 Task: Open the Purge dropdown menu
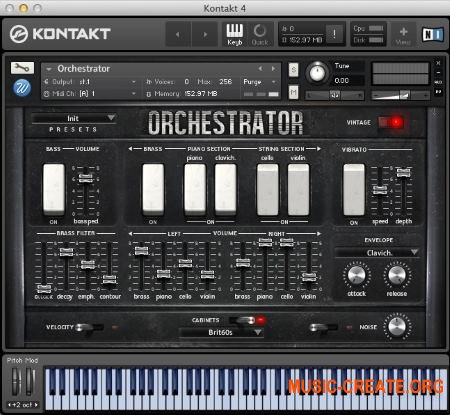(x=259, y=82)
